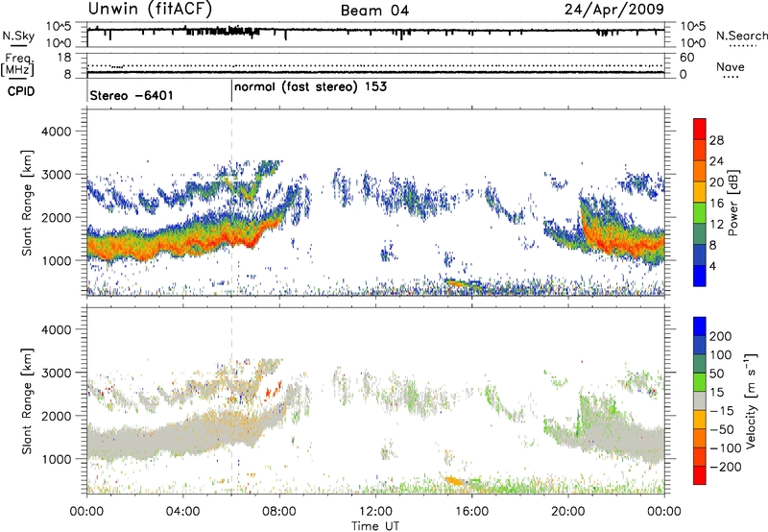Viewport: 768px width, 532px height.
Task: Click the 24 label on Power colorbar
Action: click(x=716, y=161)
